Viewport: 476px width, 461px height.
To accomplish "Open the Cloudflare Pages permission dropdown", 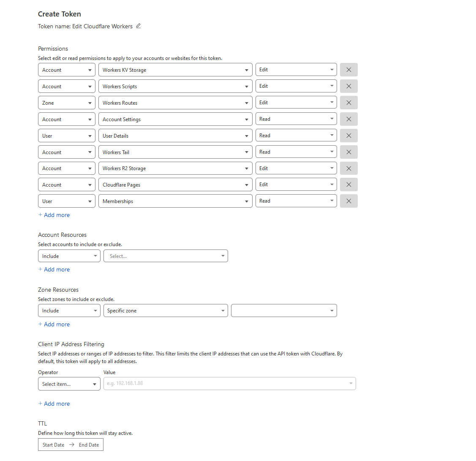I will 175,184.
